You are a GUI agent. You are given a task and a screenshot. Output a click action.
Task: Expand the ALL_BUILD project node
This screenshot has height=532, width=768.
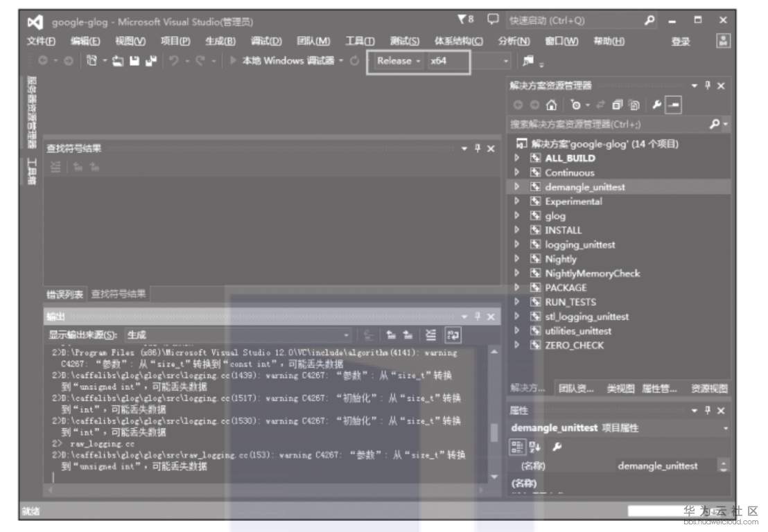[x=517, y=158]
